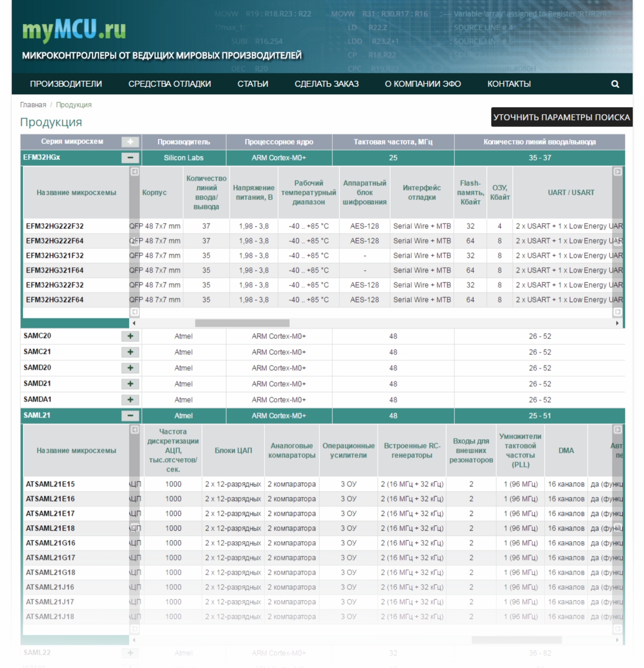Click the Производитель column header
Image resolution: width=644 pixels, height=668 pixels.
click(x=184, y=142)
